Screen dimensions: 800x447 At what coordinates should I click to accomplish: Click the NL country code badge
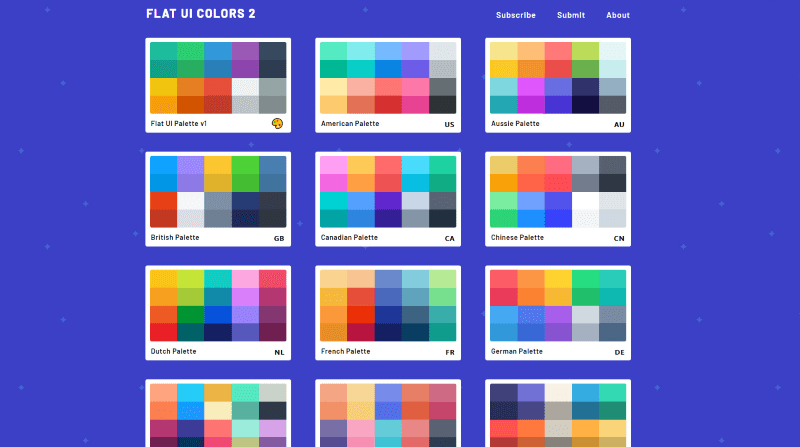coord(279,352)
